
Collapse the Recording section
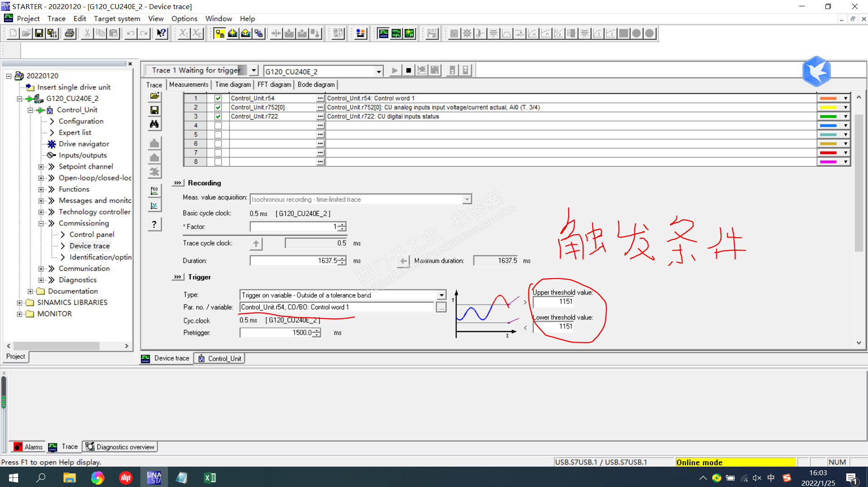177,183
